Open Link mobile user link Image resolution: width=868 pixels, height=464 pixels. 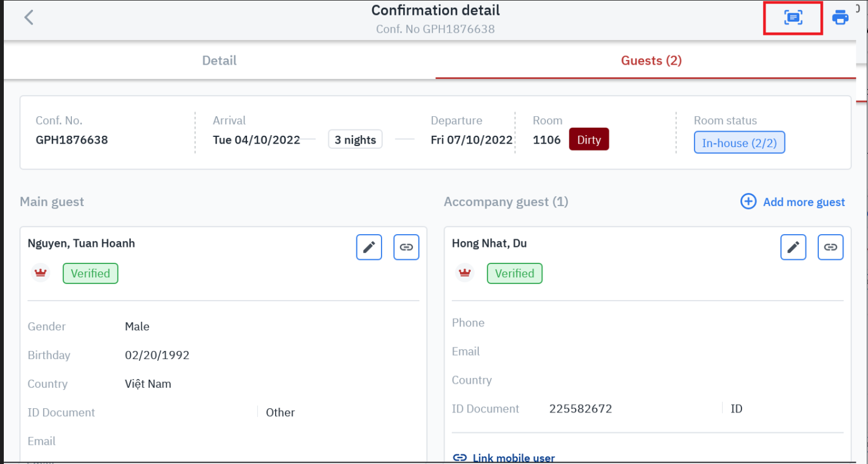click(513, 458)
